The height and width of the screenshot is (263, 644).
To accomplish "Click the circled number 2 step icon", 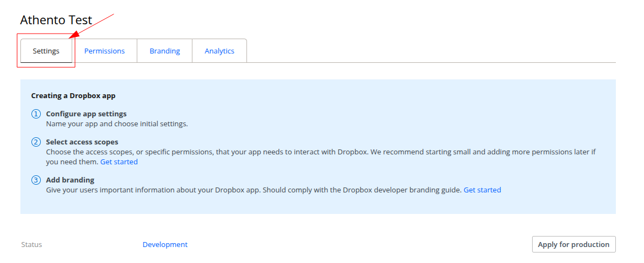I will coord(36,142).
